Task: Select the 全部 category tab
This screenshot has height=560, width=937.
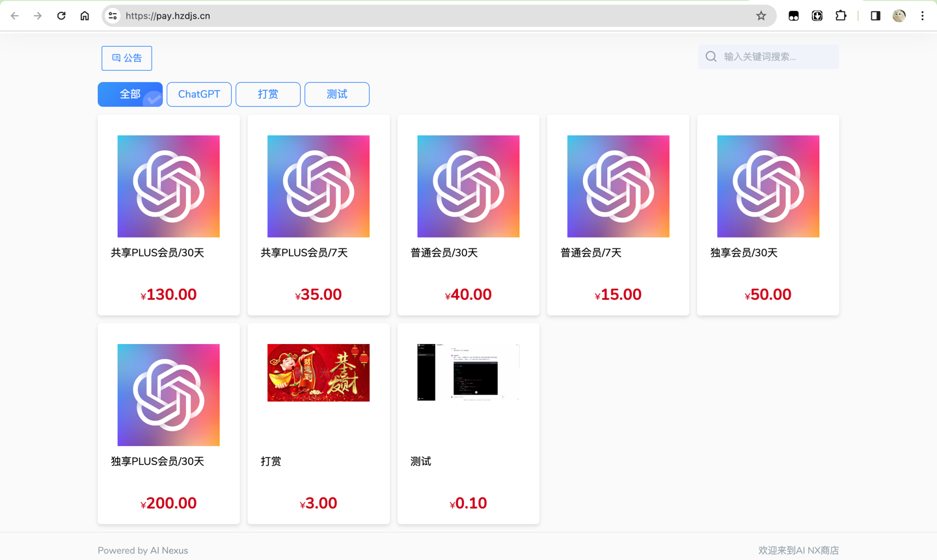Action: click(130, 94)
